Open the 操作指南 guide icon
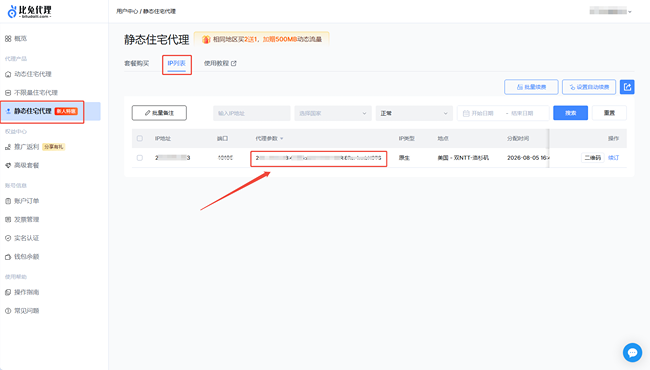 pyautogui.click(x=8, y=293)
